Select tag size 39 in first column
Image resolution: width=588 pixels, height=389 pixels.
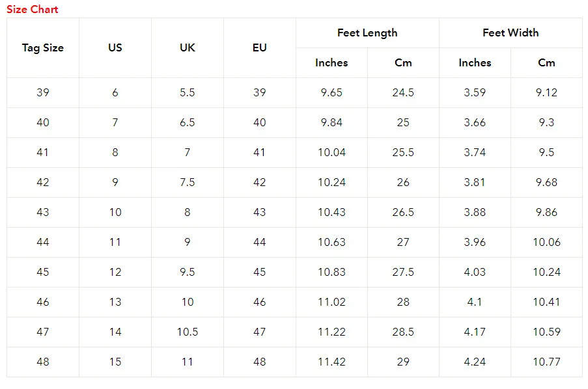[x=43, y=92]
